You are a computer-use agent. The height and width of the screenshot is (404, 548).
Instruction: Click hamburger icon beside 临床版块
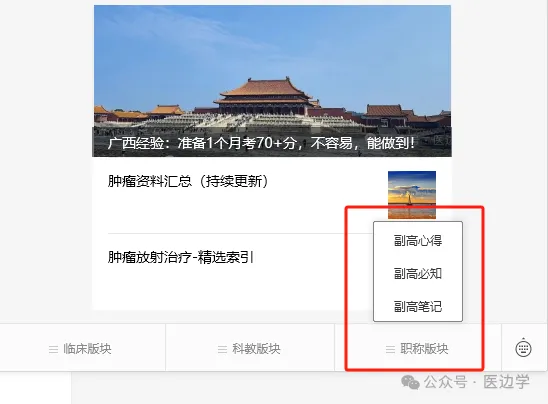click(x=53, y=349)
